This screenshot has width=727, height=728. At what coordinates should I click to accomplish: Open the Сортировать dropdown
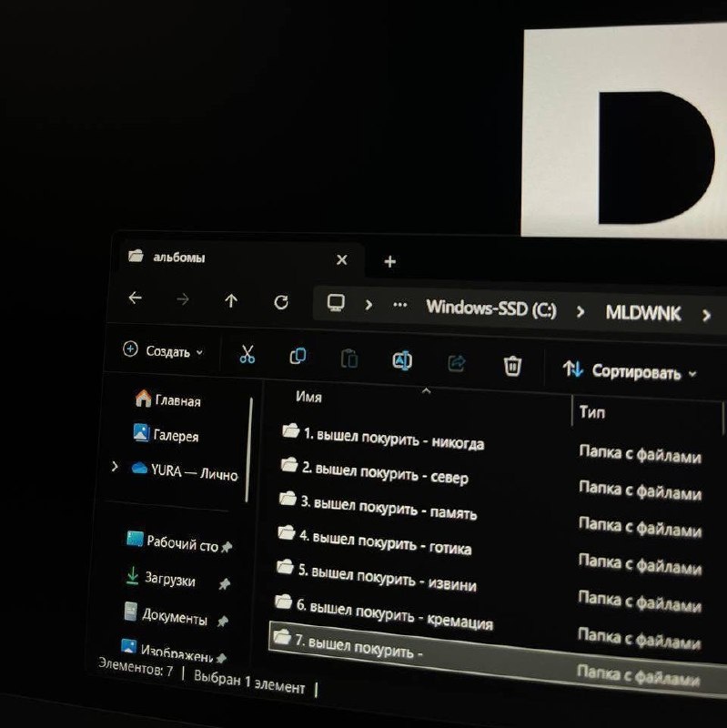(630, 371)
